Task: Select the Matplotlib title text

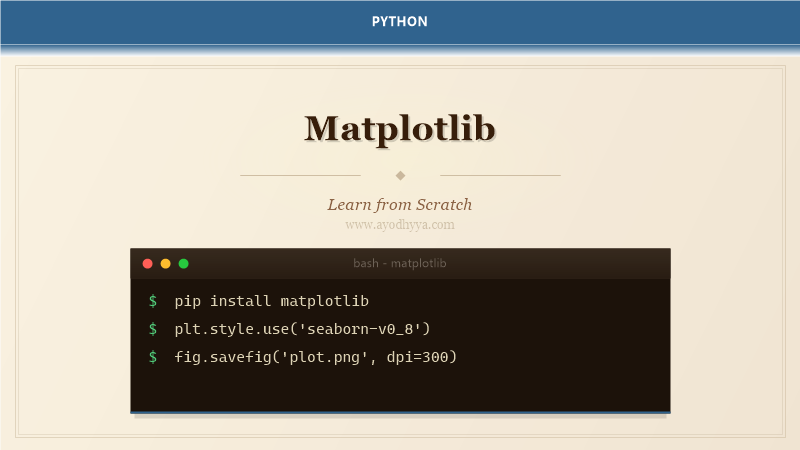Action: [400, 129]
